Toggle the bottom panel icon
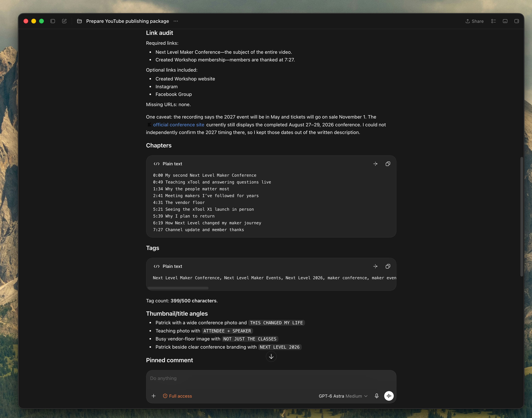The width and height of the screenshot is (532, 418). click(505, 21)
